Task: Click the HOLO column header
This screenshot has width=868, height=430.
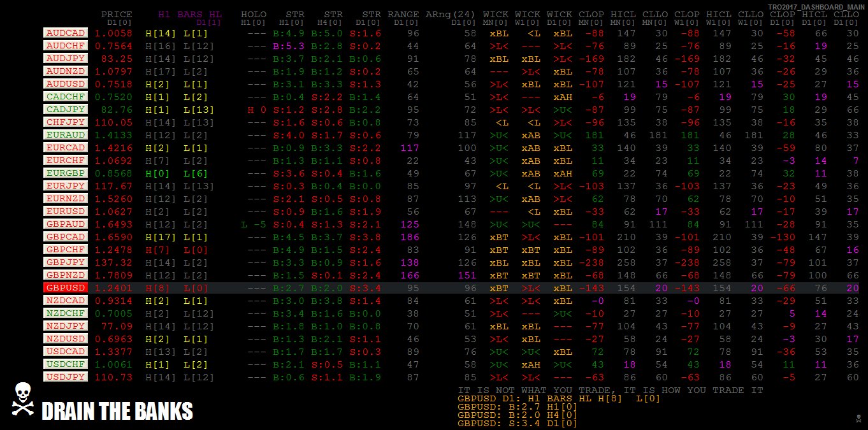Action: click(254, 14)
